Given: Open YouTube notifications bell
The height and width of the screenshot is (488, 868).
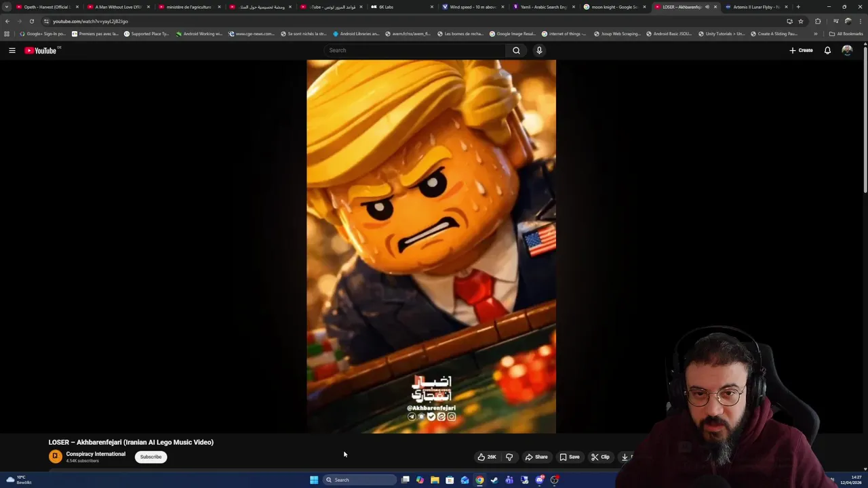Looking at the screenshot, I should coord(827,50).
